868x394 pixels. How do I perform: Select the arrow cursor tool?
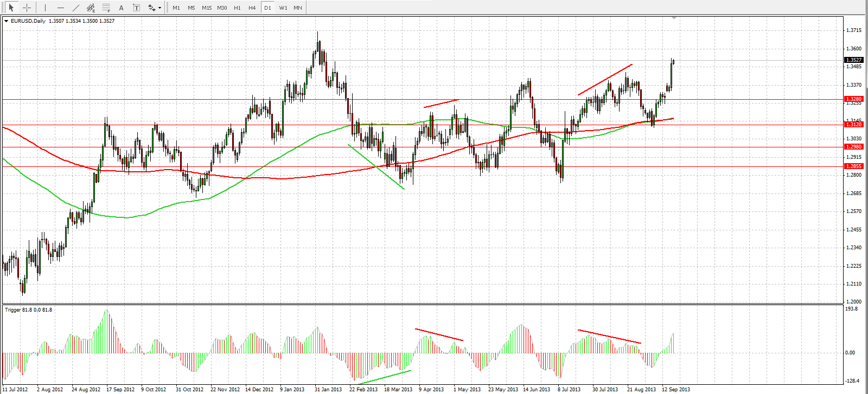point(11,8)
